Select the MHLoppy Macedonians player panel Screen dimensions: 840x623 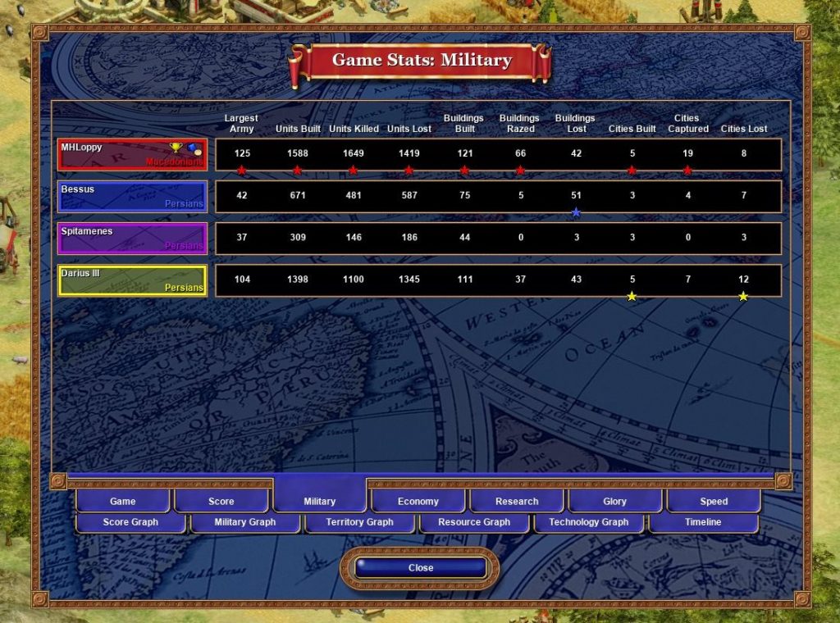[x=132, y=155]
